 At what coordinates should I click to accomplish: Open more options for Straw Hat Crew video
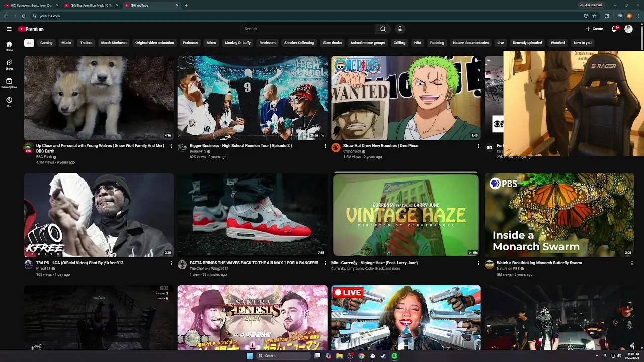click(x=478, y=146)
